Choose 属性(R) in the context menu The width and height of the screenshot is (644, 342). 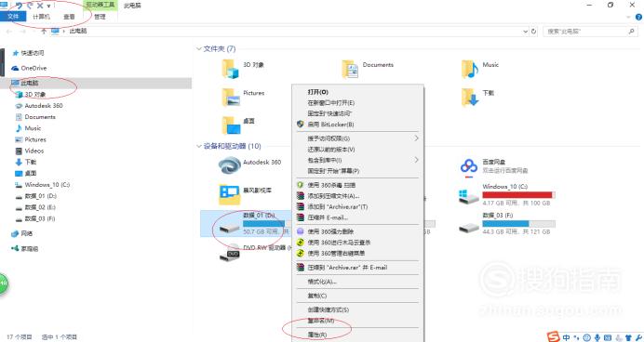(x=317, y=335)
